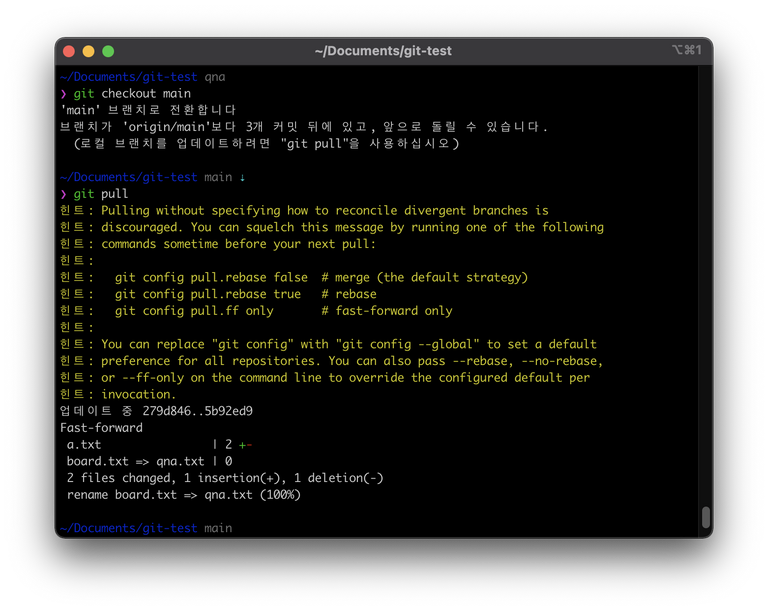768x611 pixels.
Task: Click 'git config pull.ff only' hint
Action: (x=194, y=311)
